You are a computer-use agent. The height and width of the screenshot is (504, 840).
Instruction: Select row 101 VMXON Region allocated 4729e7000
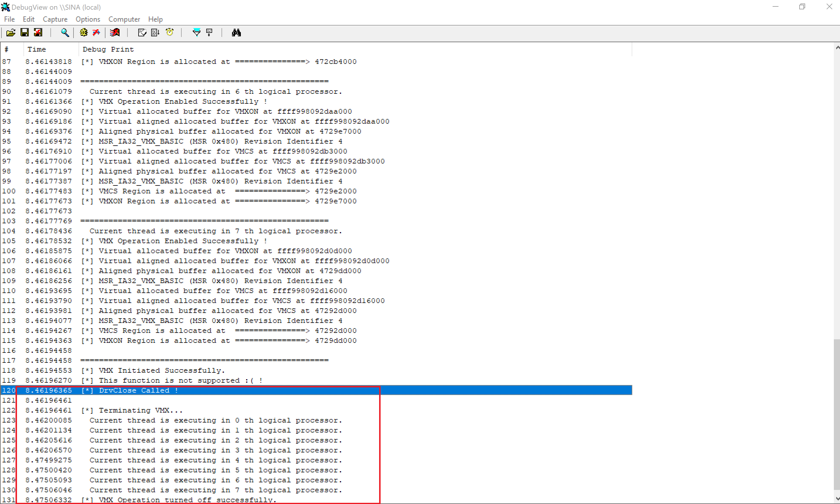pyautogui.click(x=316, y=201)
